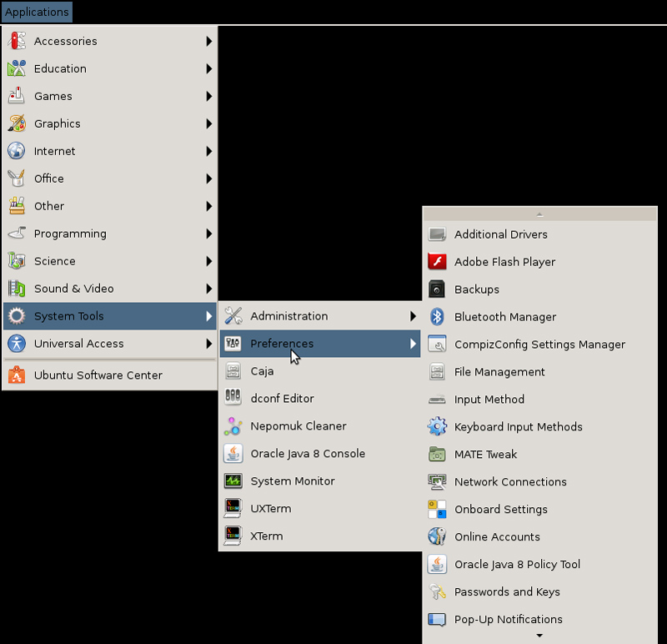Launch Ubuntu Software Center

[x=110, y=375]
